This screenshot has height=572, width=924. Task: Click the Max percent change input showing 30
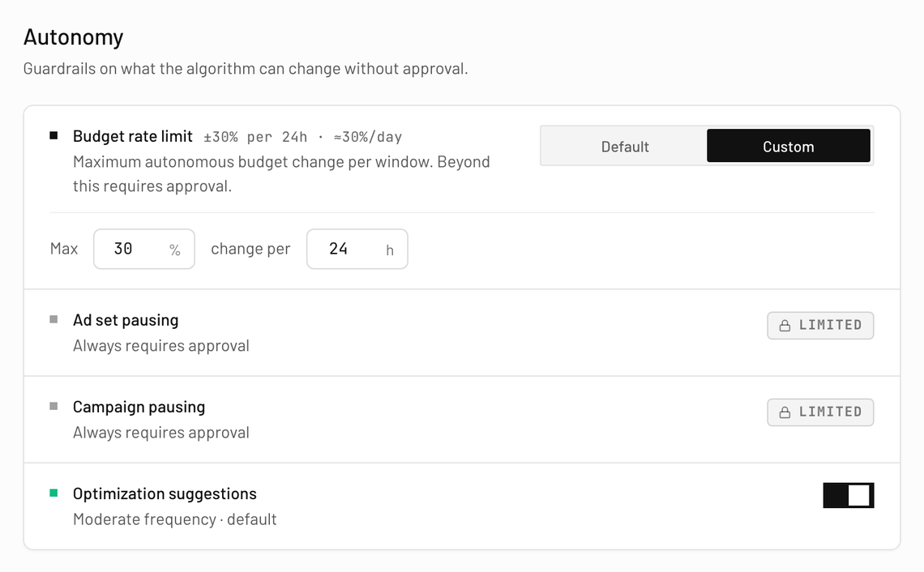pyautogui.click(x=144, y=250)
